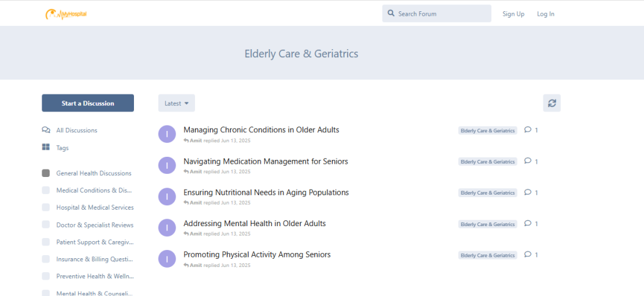Viewport: 644px width, 296px height.
Task: Click the refresh discussions icon button
Action: (552, 103)
